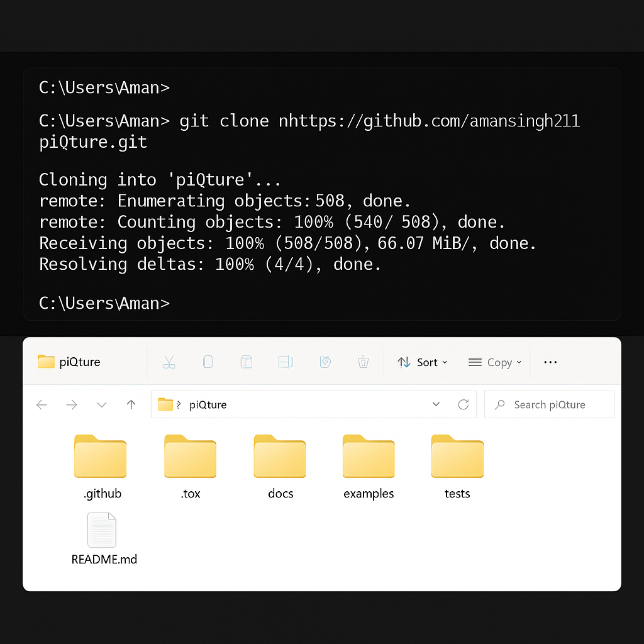Open address bar history dropdown
This screenshot has width=644, height=644.
tap(436, 404)
